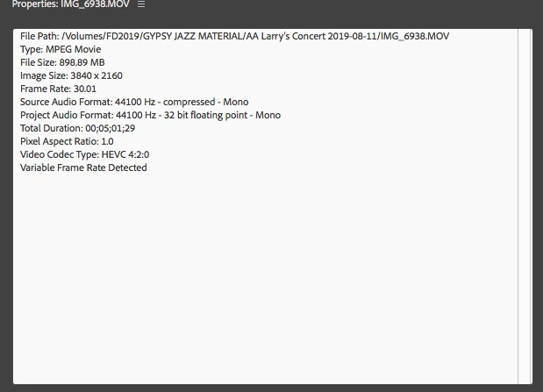Click the Frame Rate 30.01 line
The width and height of the screenshot is (543, 392).
pos(58,89)
